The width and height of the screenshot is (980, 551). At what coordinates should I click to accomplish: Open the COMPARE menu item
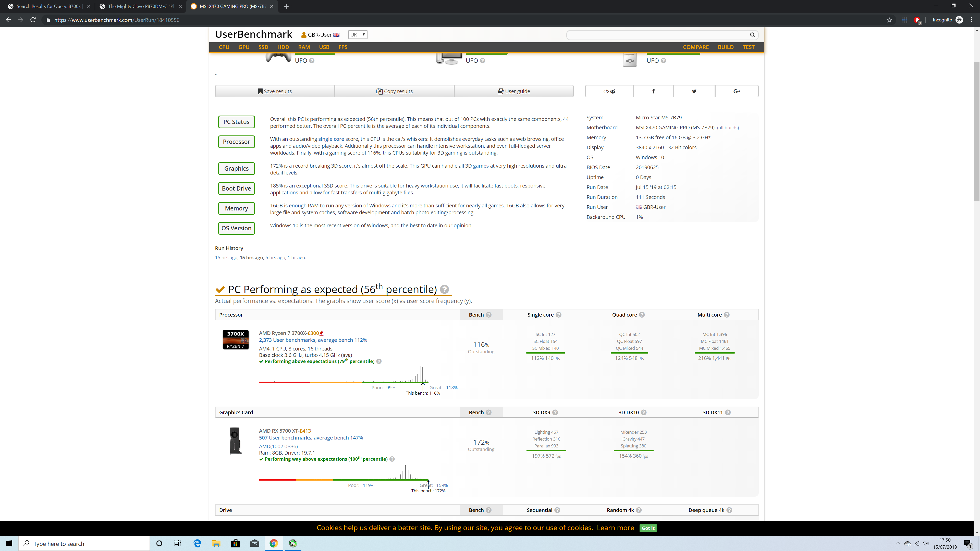[x=696, y=47]
